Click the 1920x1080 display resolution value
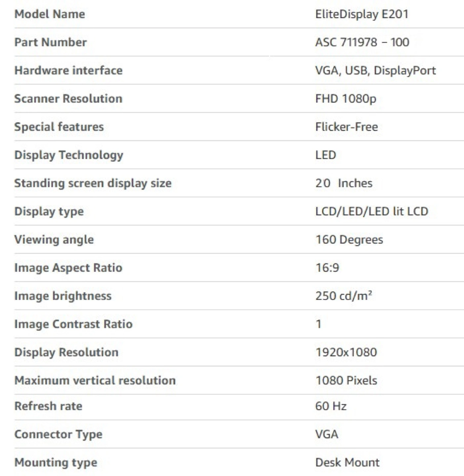This screenshot has width=464, height=476. pyautogui.click(x=346, y=352)
